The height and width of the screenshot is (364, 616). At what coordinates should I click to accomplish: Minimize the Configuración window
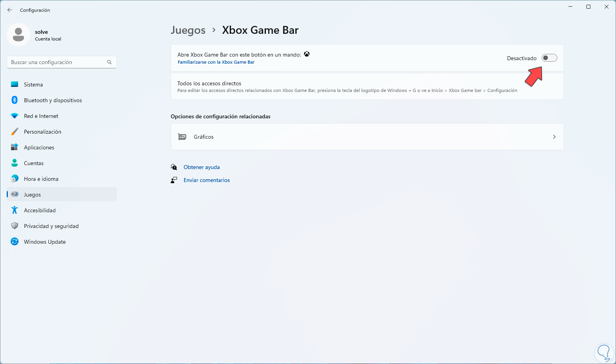point(570,7)
